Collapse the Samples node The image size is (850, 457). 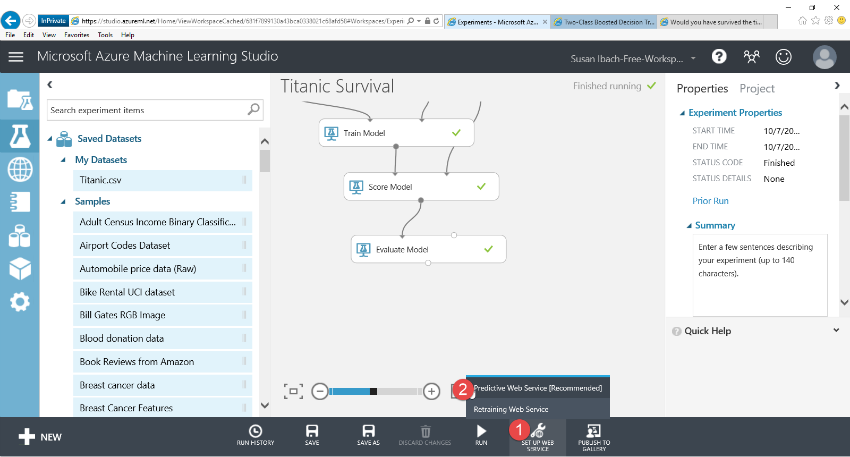pyautogui.click(x=63, y=202)
